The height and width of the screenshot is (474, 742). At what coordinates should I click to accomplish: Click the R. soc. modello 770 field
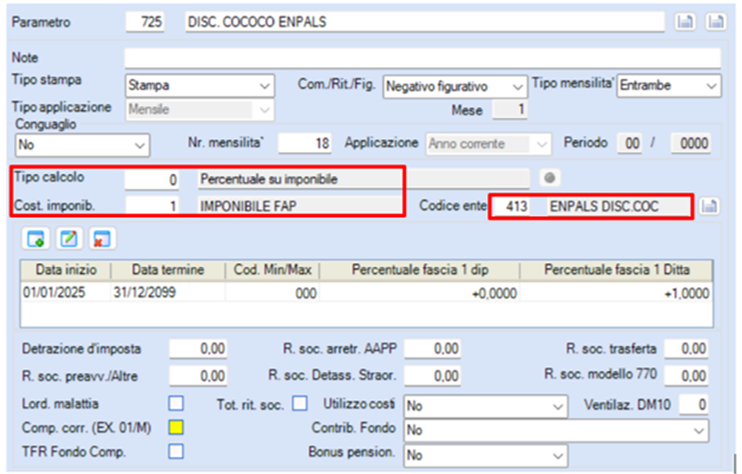click(686, 376)
